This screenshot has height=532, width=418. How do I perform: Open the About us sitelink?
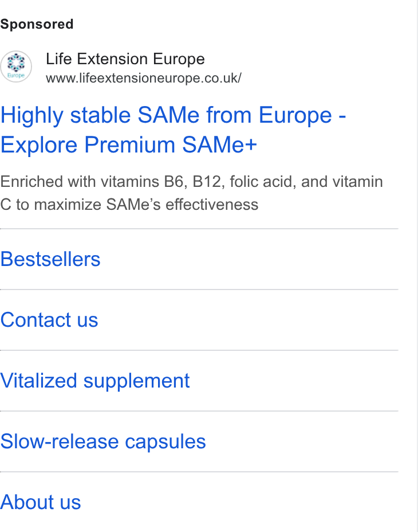(x=41, y=502)
